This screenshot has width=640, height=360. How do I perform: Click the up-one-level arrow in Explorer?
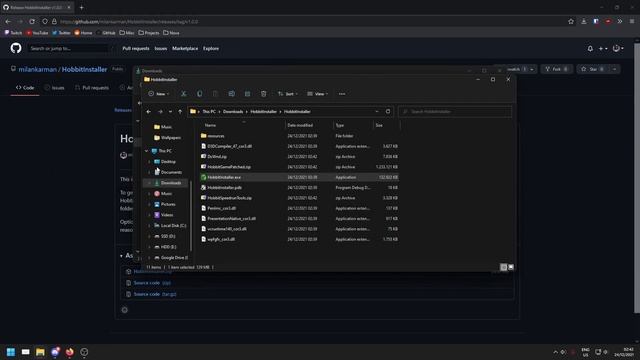(x=180, y=111)
